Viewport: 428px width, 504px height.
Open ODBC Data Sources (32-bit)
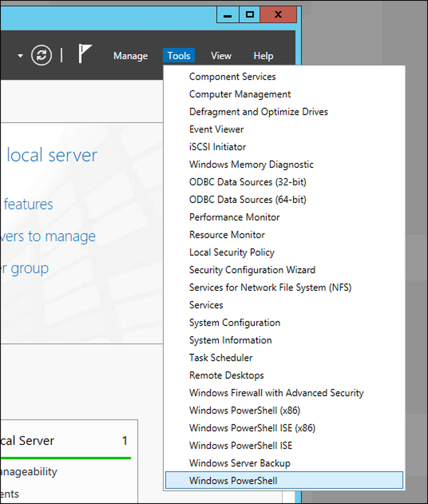(284, 182)
